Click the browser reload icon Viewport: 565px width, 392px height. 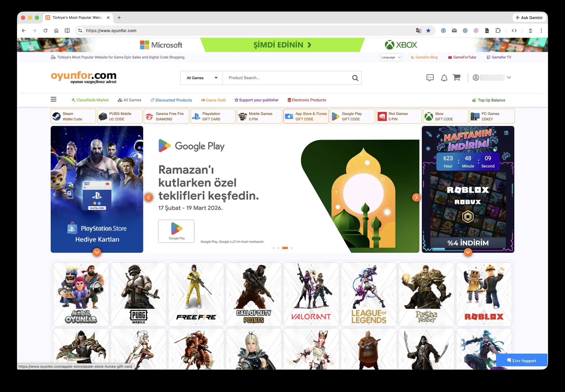tap(45, 30)
